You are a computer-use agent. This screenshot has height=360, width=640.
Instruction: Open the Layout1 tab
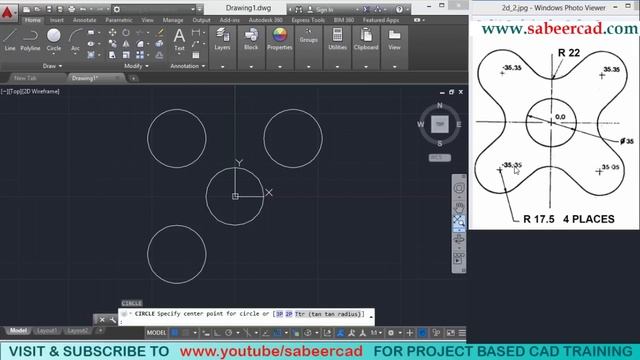point(47,331)
